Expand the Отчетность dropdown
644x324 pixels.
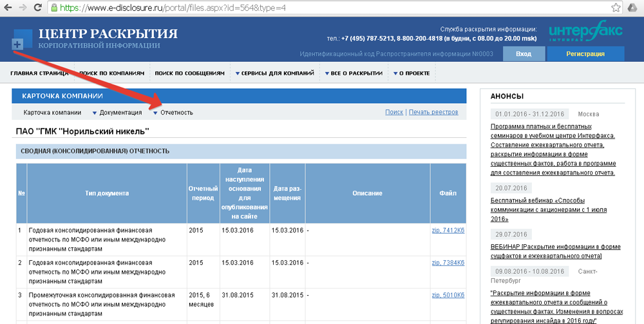[x=173, y=113]
